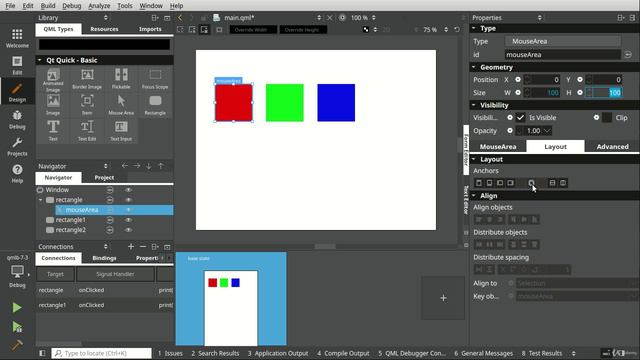Screen dimensions: 640x360
Task: Open the qmlb-7-3 kit selector
Action: pos(17,271)
